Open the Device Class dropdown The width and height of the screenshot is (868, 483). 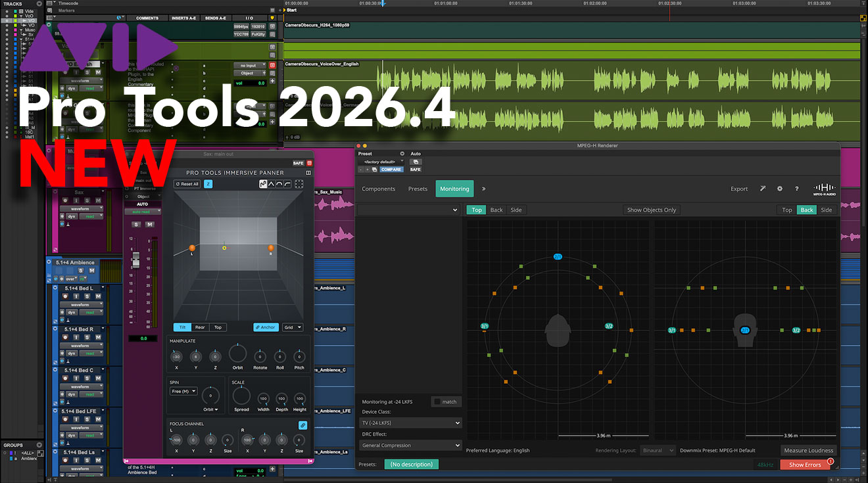[410, 423]
